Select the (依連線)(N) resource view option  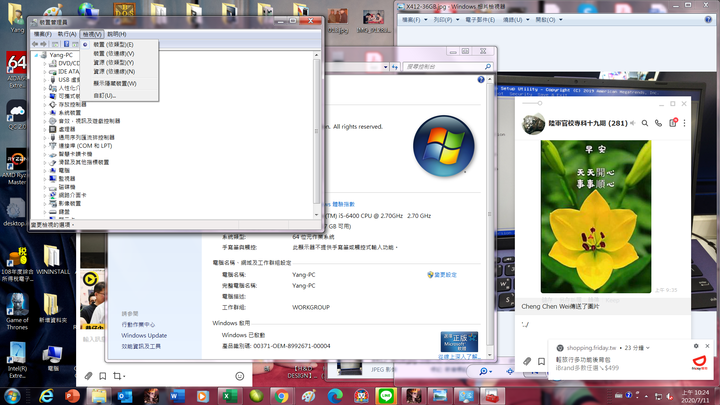point(114,72)
